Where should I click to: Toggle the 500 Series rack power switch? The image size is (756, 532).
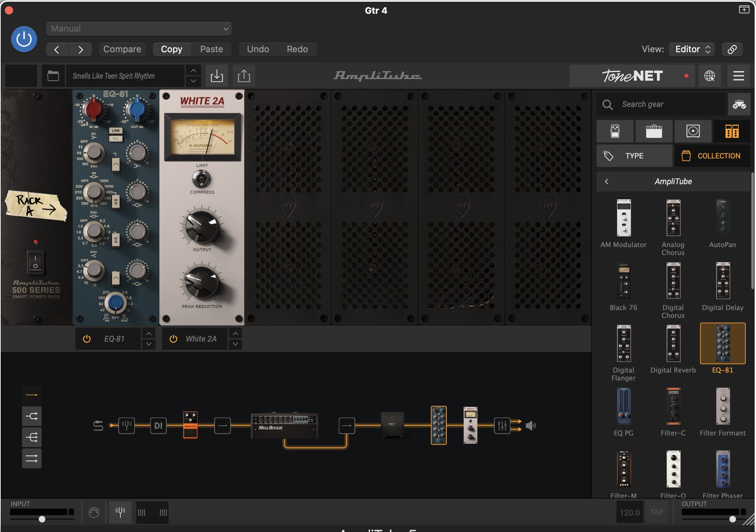(35, 262)
